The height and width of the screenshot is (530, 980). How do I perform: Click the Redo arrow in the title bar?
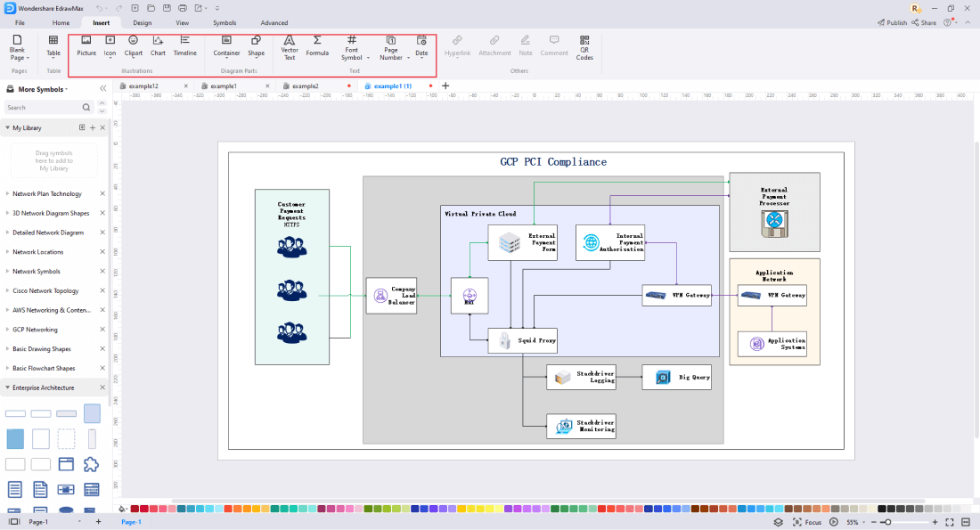point(118,8)
